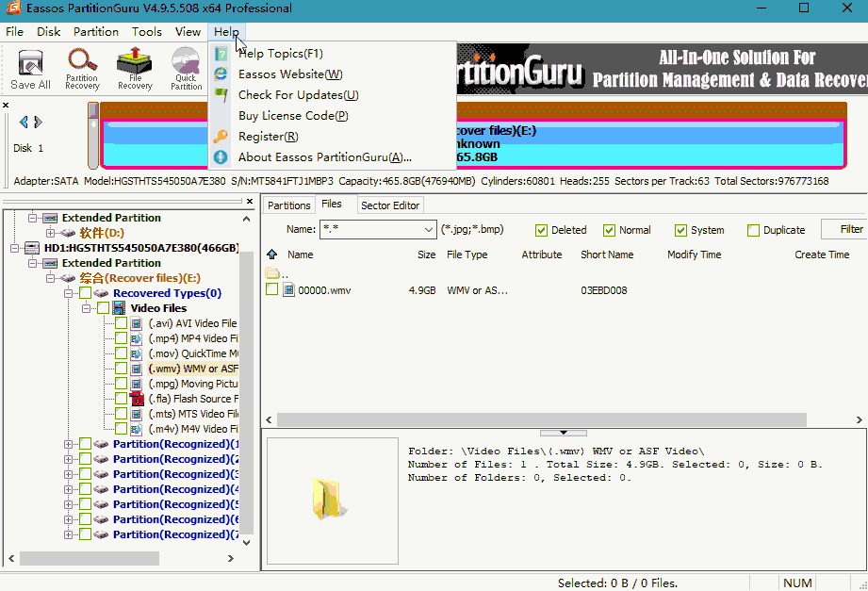868x591 pixels.
Task: Collapse the Recovered Types(0) tree node
Action: pos(70,293)
